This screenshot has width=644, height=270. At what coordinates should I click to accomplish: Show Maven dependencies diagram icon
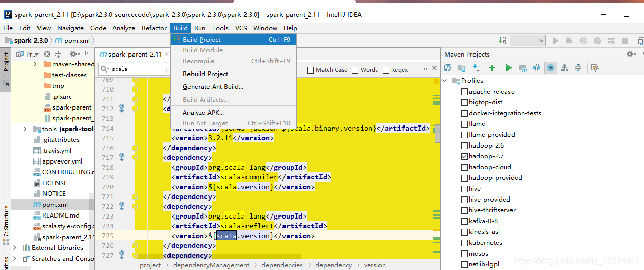click(x=564, y=68)
